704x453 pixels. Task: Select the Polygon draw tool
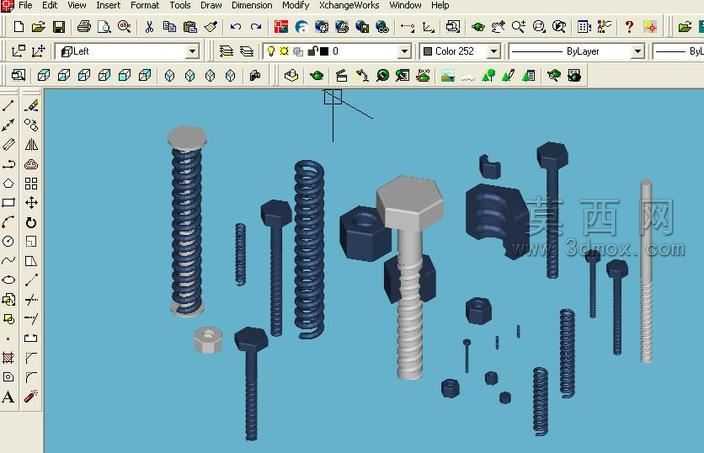point(9,183)
